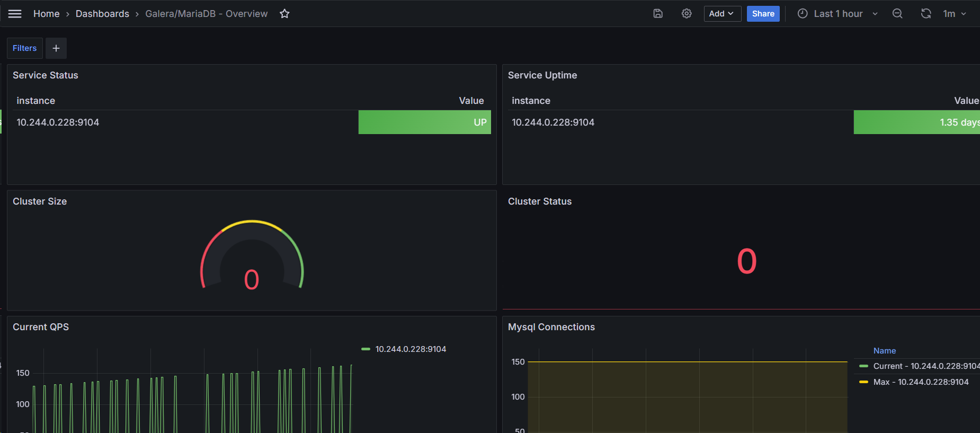Toggle the Current - 10.244.0.228:9104 series
Screen dimensions: 980x433
tap(926, 366)
